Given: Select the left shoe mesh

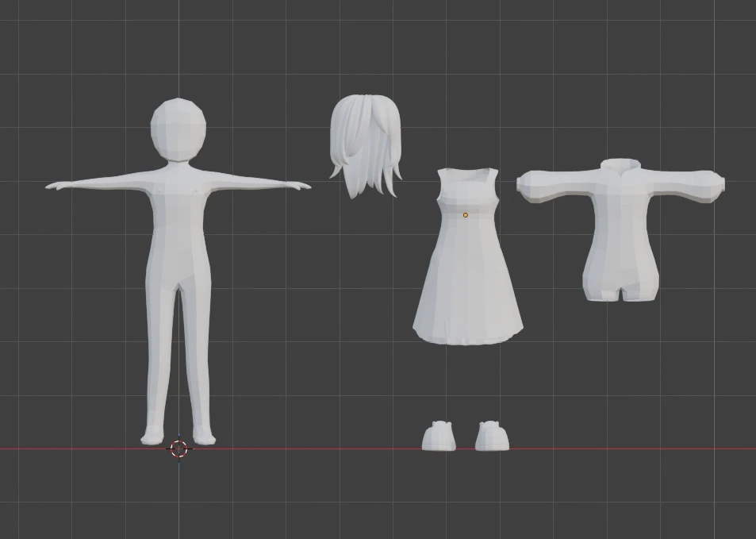Looking at the screenshot, I should point(438,436).
